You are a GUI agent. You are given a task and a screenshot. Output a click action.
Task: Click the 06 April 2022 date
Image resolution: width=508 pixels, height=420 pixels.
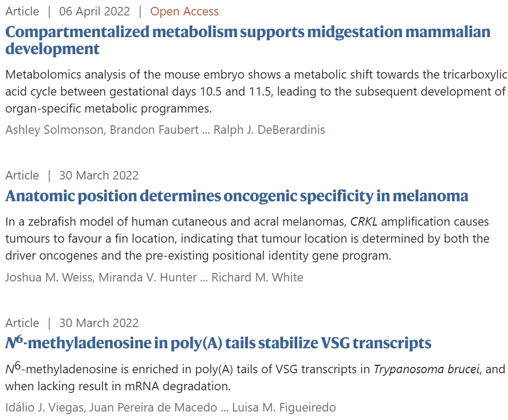pos(94,11)
